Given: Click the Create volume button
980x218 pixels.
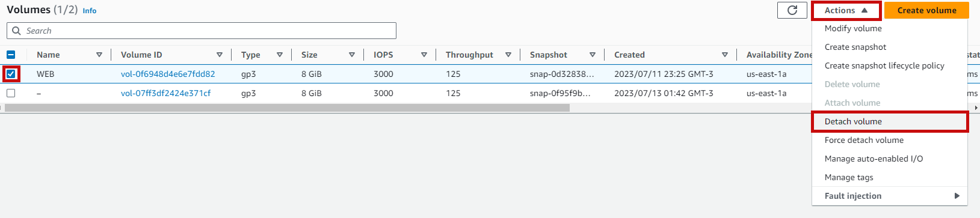Looking at the screenshot, I should (x=926, y=10).
